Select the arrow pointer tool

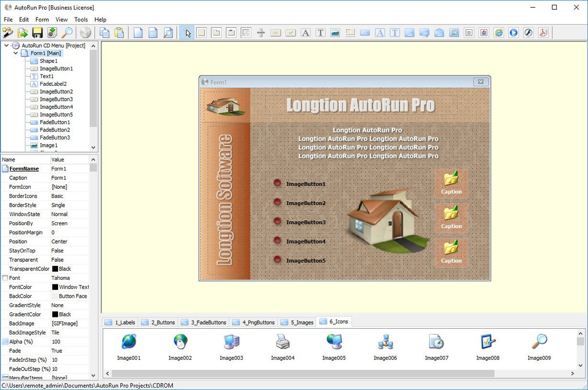187,33
